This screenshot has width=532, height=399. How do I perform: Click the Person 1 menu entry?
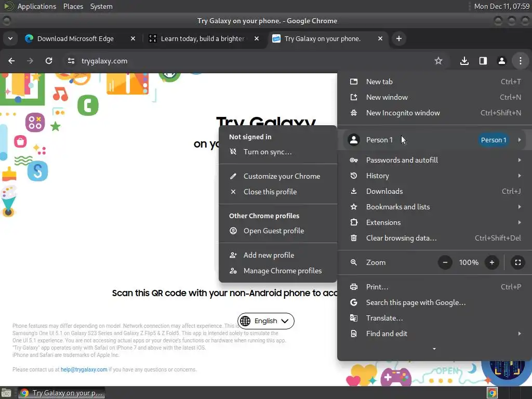point(434,140)
